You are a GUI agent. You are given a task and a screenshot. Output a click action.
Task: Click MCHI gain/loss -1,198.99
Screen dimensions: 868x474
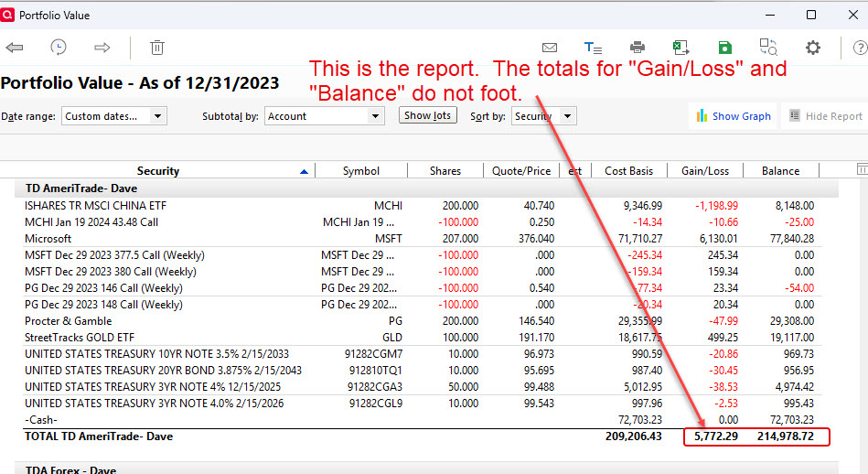[x=717, y=206]
